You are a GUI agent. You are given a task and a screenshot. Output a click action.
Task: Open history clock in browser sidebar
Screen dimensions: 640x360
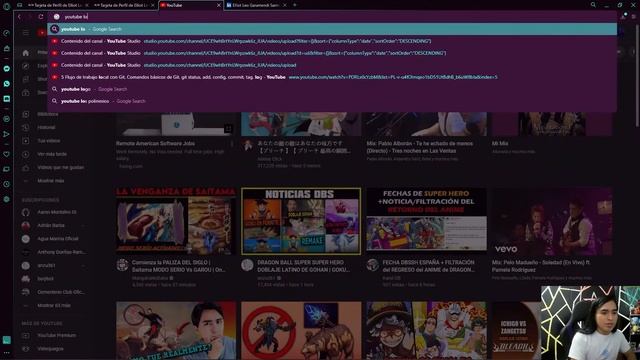click(x=7, y=184)
